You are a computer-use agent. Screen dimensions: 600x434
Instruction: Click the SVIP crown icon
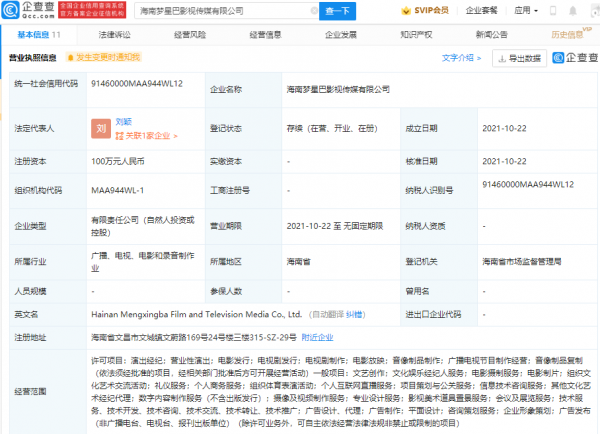406,11
